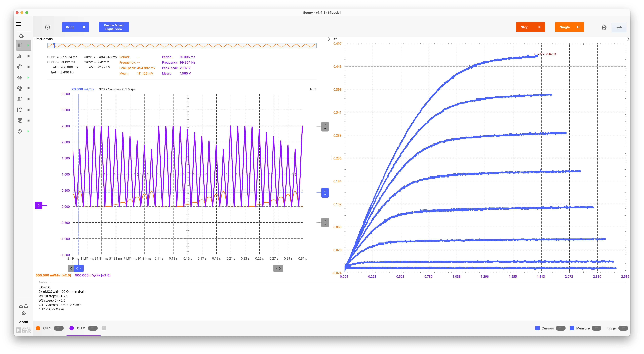Open CH 1 settings menu button
The height and width of the screenshot is (354, 644).
(x=59, y=328)
